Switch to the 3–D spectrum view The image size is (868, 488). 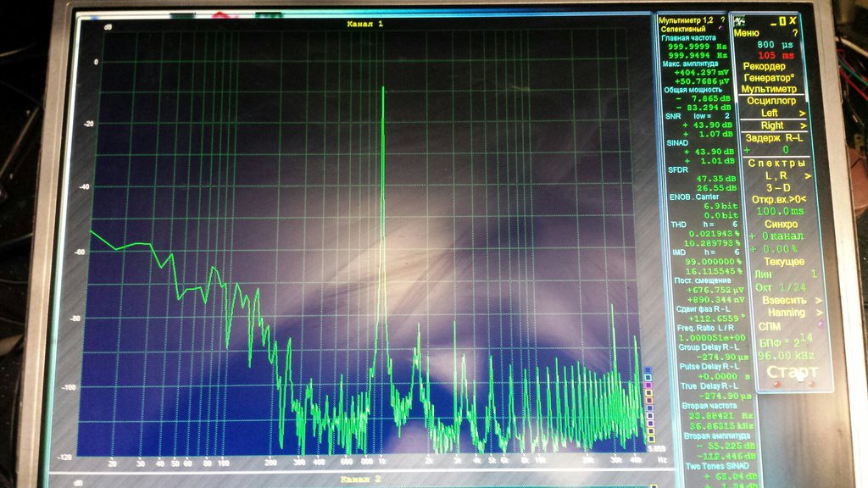(778, 187)
